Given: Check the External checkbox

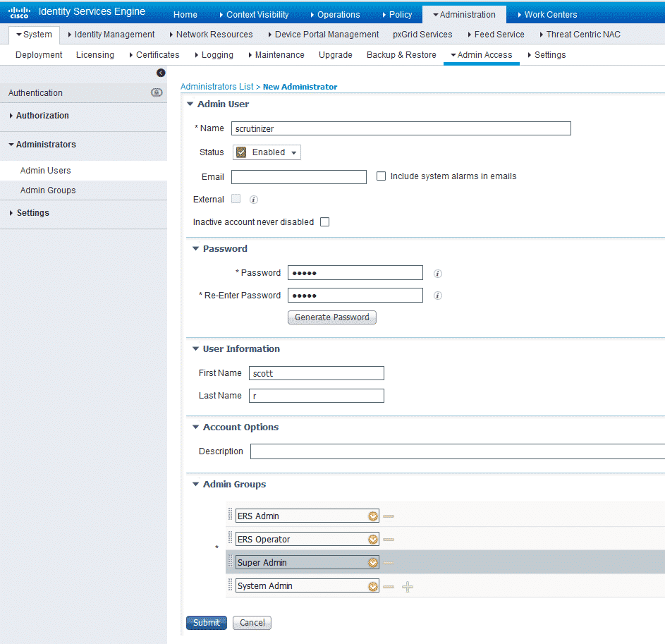Looking at the screenshot, I should [x=236, y=198].
